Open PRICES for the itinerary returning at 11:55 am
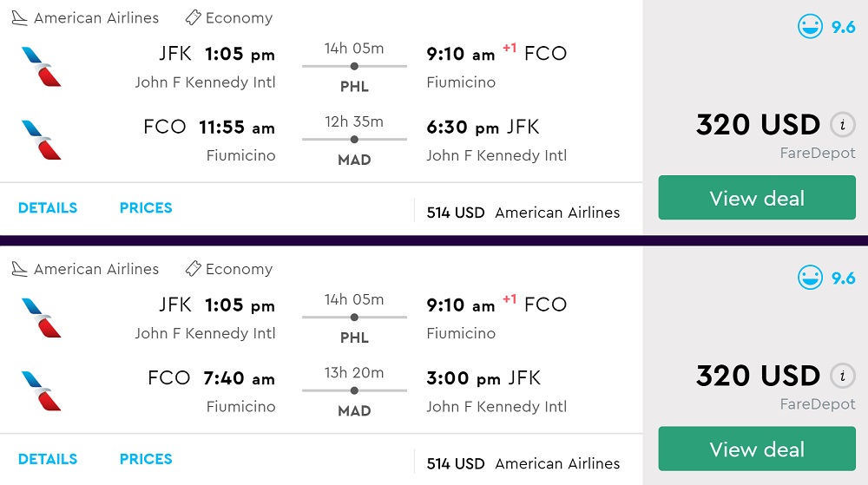 point(146,208)
